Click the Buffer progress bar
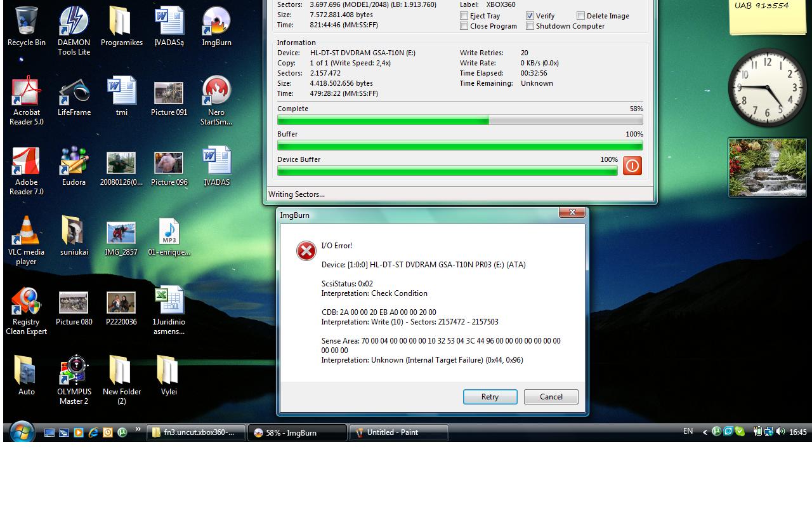 click(x=460, y=145)
